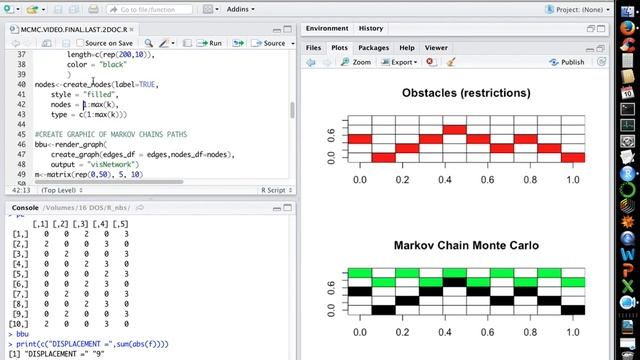Open the panes layout dropdown arrow

click(x=217, y=9)
